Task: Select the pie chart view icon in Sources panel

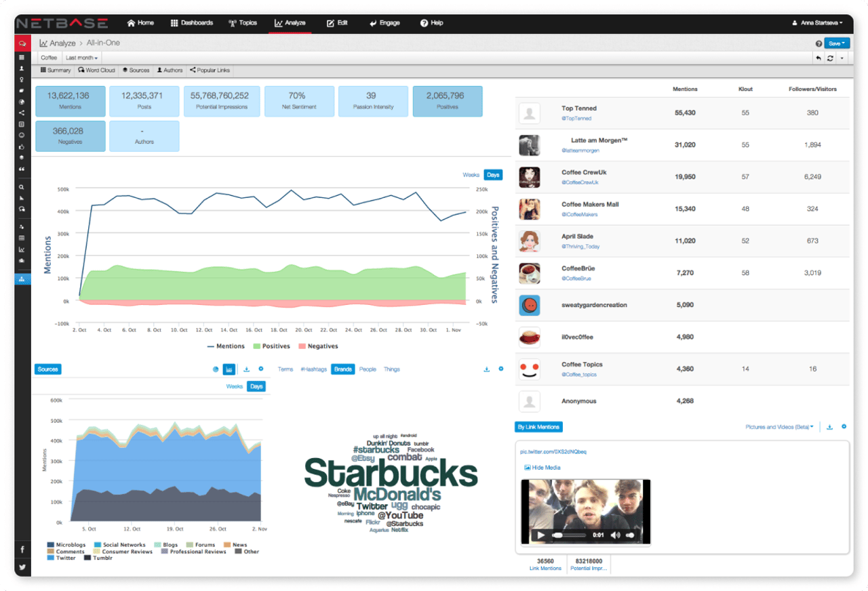Action: (216, 369)
